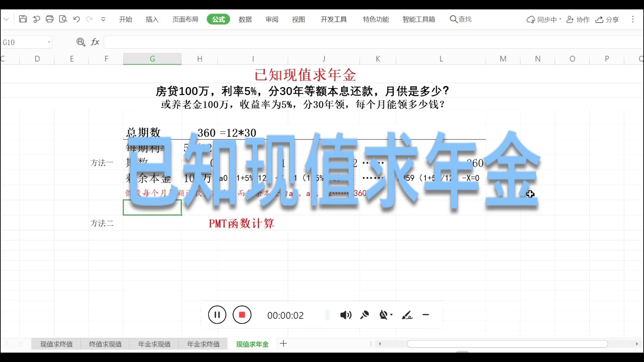Image resolution: width=644 pixels, height=362 pixels.
Task: Click the 协作 collaboration button
Action: tap(578, 20)
